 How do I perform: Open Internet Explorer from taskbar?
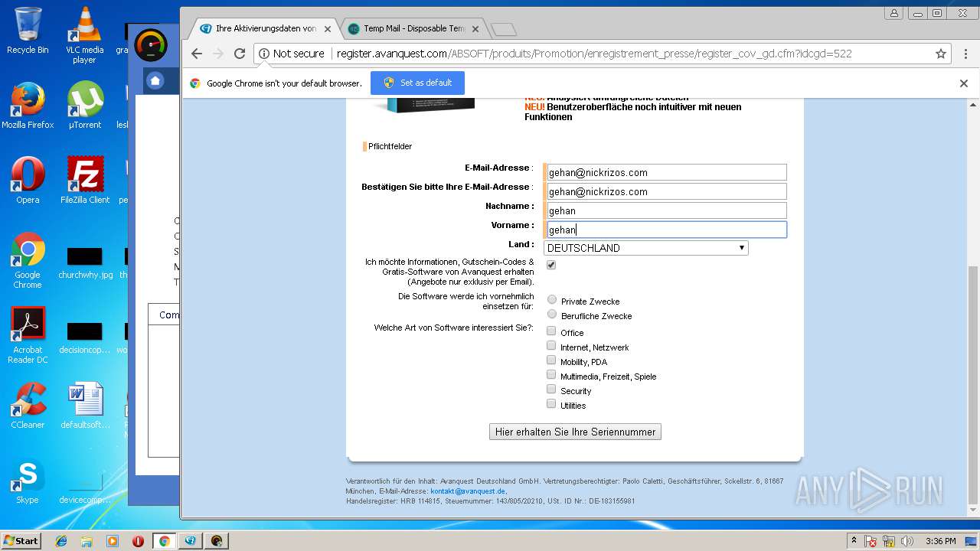[x=61, y=541]
